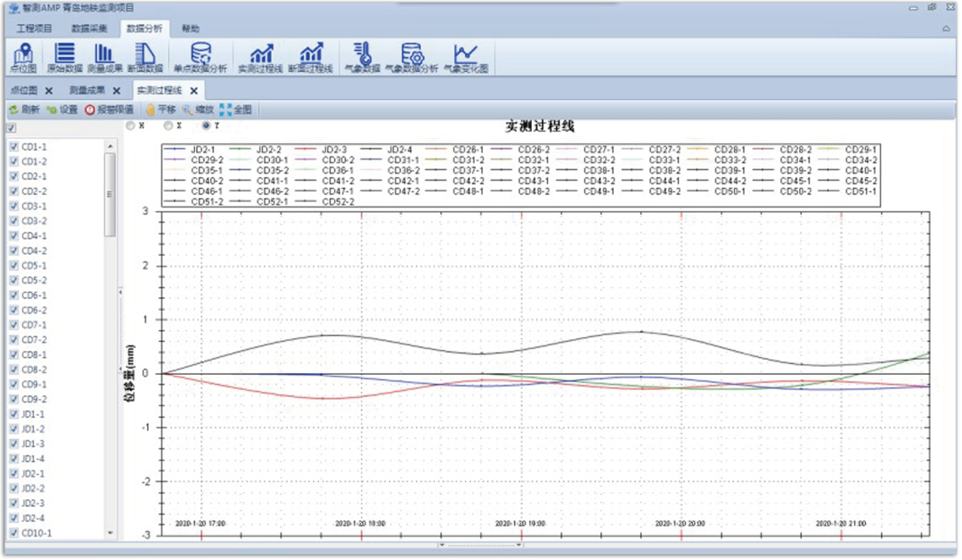This screenshot has height=560, width=962.
Task: Close the 实测过程线 tab
Action: [193, 90]
